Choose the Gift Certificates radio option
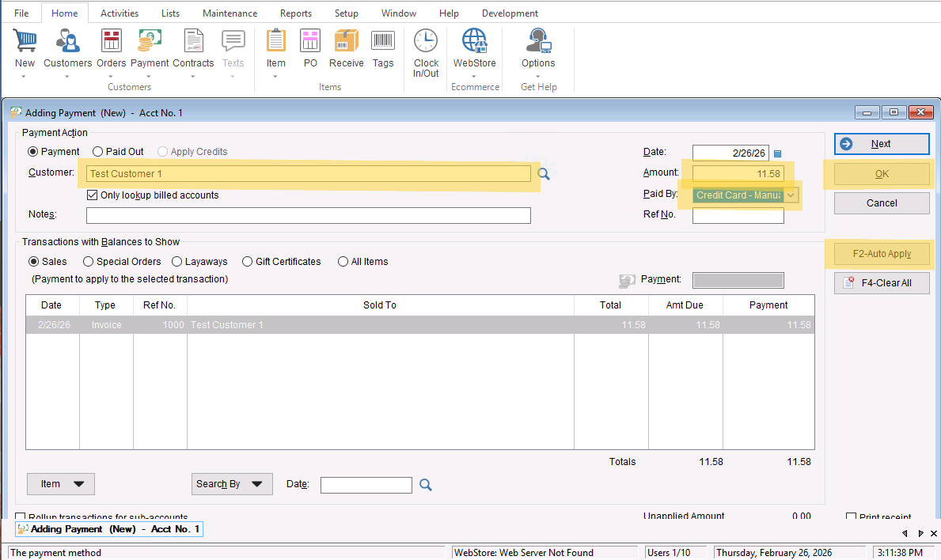Screen dimensions: 941x560 248,262
